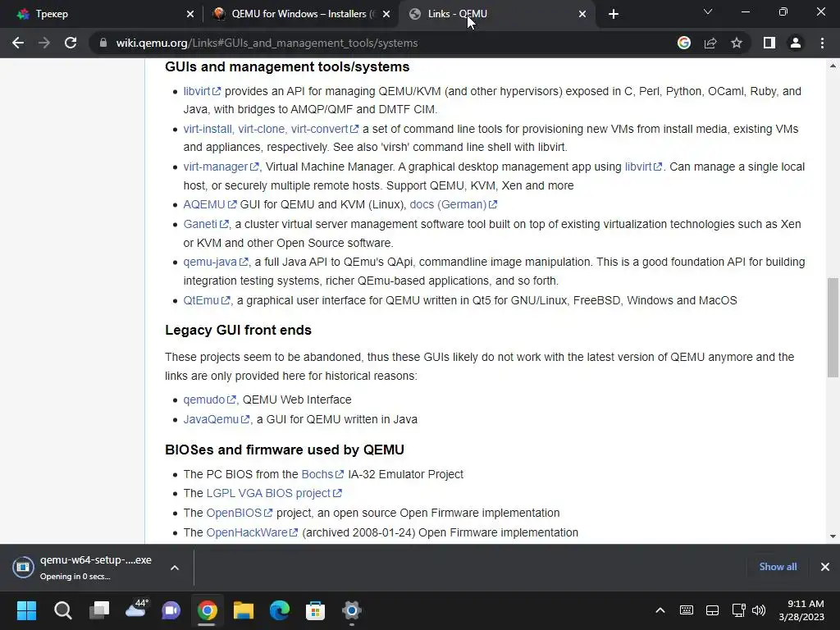Screen dimensions: 840x630
Task: Open the Google icon in address bar
Action: click(683, 43)
